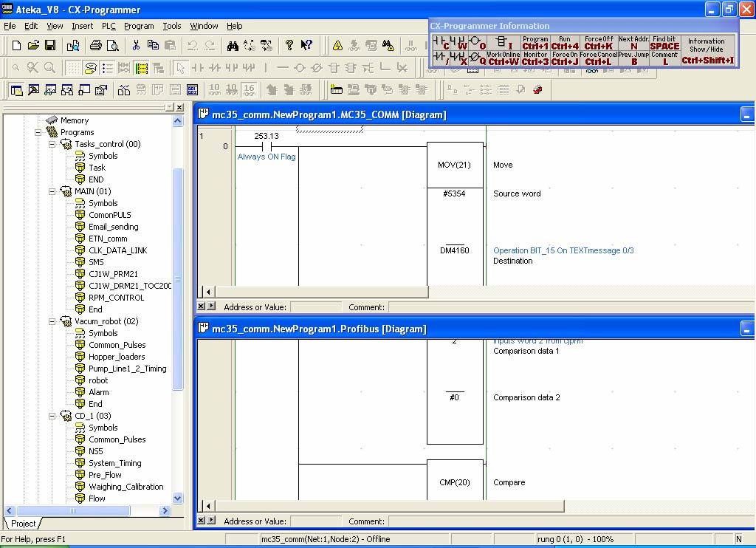Click tree horizontal scrollbar right arrow

click(x=165, y=510)
